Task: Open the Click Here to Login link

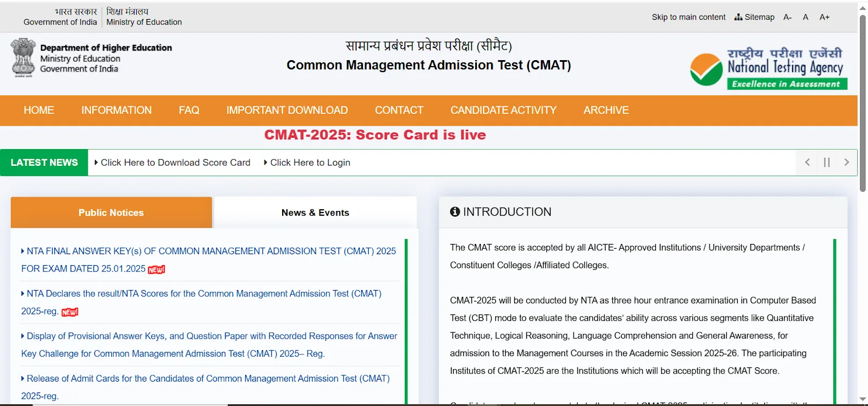Action: click(307, 163)
